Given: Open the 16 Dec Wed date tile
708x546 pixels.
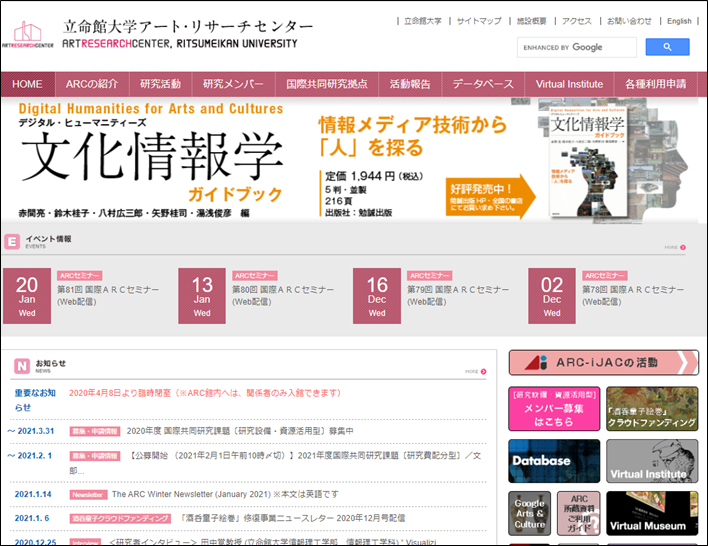Looking at the screenshot, I should coord(377,296).
